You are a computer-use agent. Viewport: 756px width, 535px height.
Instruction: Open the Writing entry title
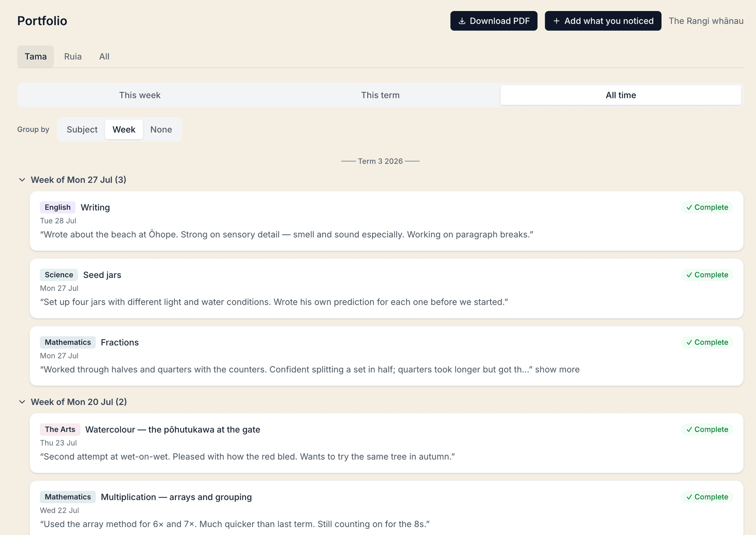95,208
